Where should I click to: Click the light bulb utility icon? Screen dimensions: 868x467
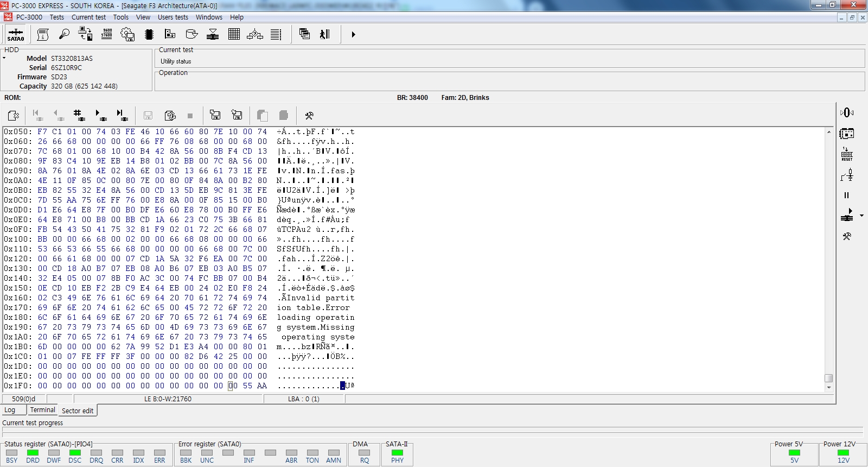pos(64,34)
